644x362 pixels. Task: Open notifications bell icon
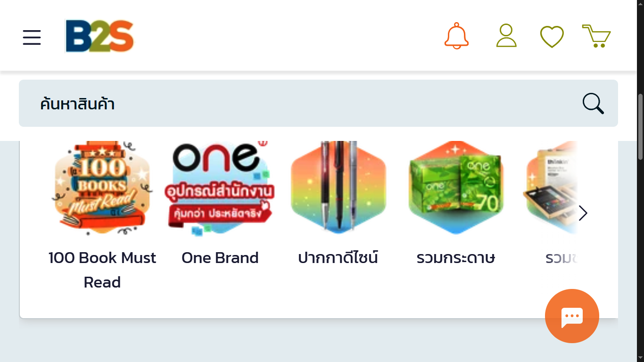(456, 36)
